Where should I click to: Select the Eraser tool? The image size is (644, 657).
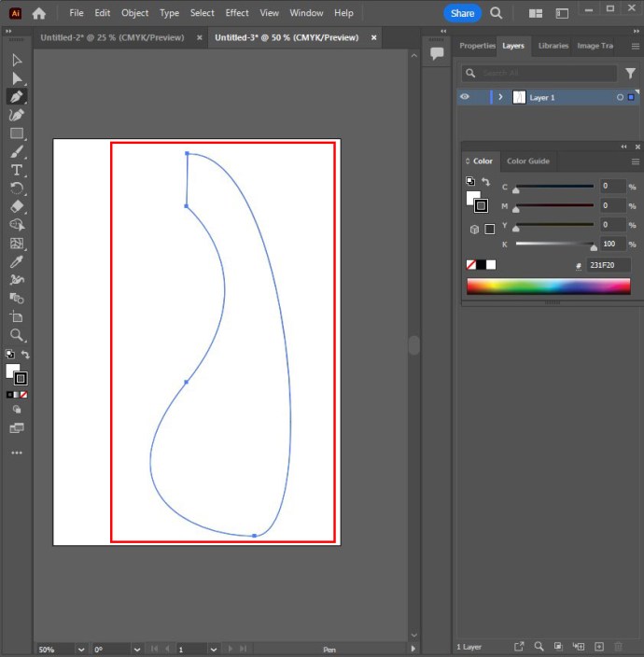click(x=17, y=207)
